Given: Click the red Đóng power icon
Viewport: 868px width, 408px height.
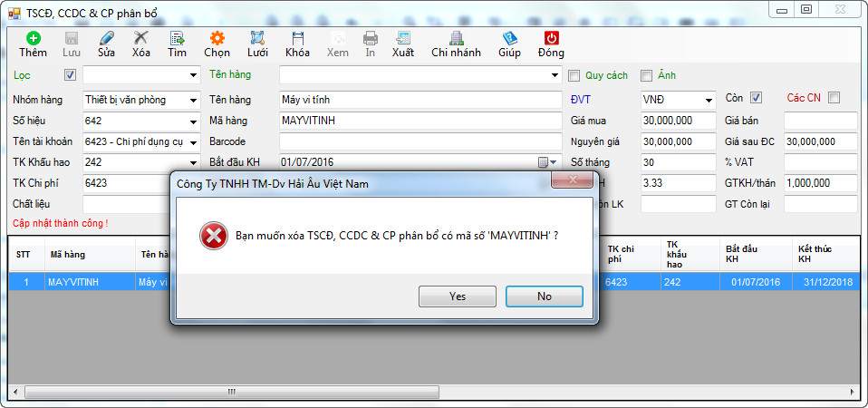Looking at the screenshot, I should 552,39.
